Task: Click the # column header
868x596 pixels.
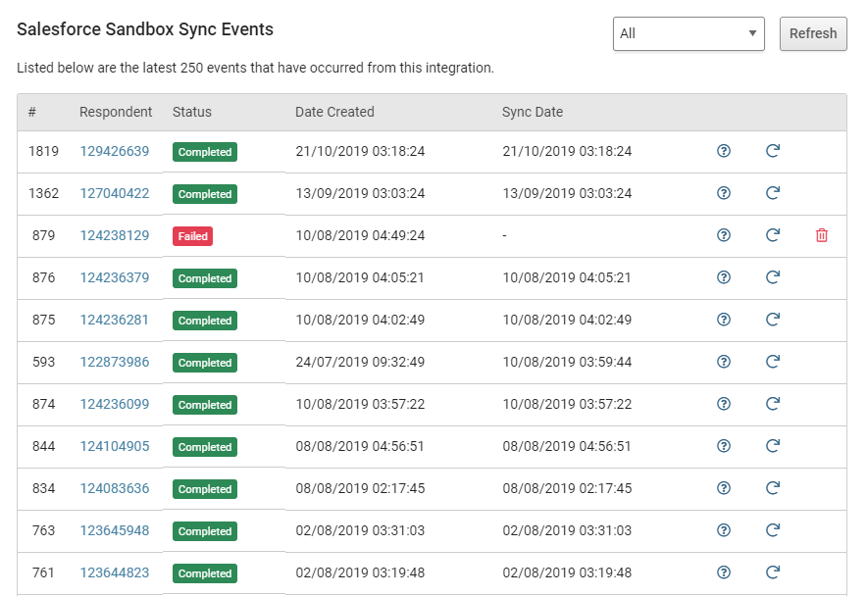Action: tap(32, 112)
